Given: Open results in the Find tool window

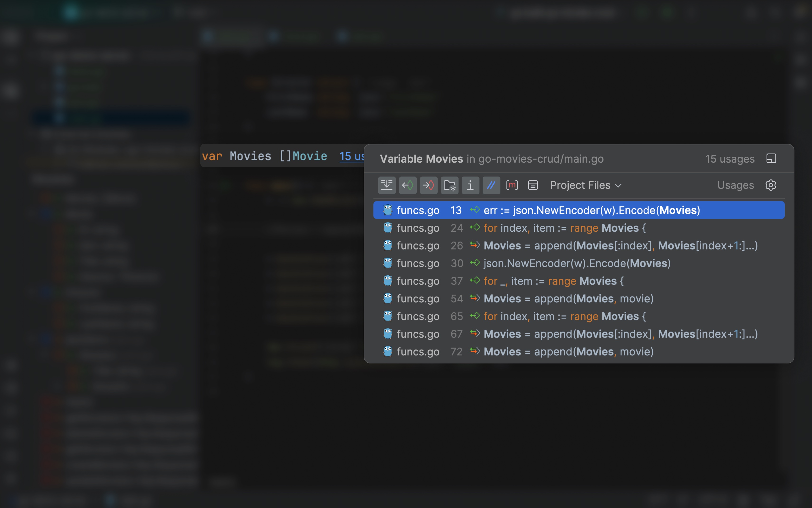Looking at the screenshot, I should (387, 185).
